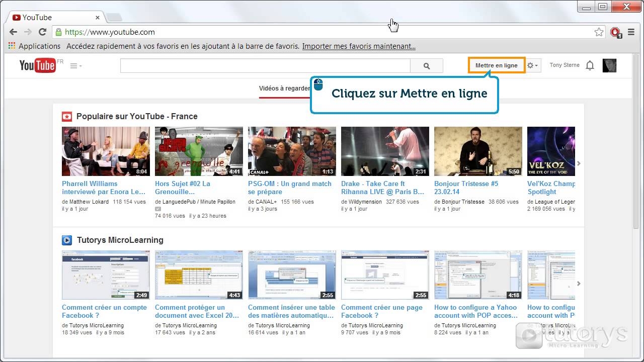The height and width of the screenshot is (362, 644).
Task: Click Importer mes favoris maintenant link
Action: pos(359,46)
